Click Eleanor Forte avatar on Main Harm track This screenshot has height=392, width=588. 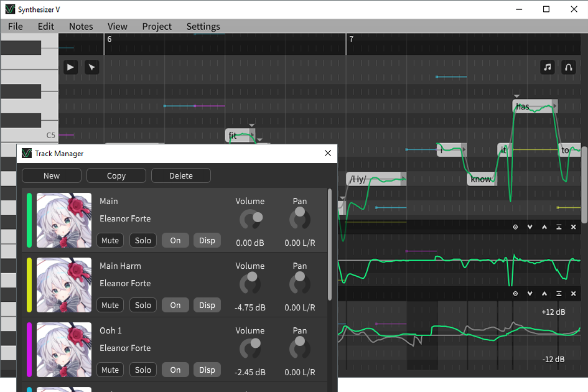point(64,285)
